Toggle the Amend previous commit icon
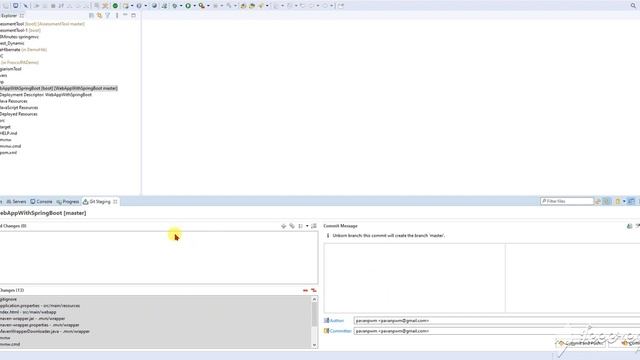Screen dimensions: 640x360 629,226
